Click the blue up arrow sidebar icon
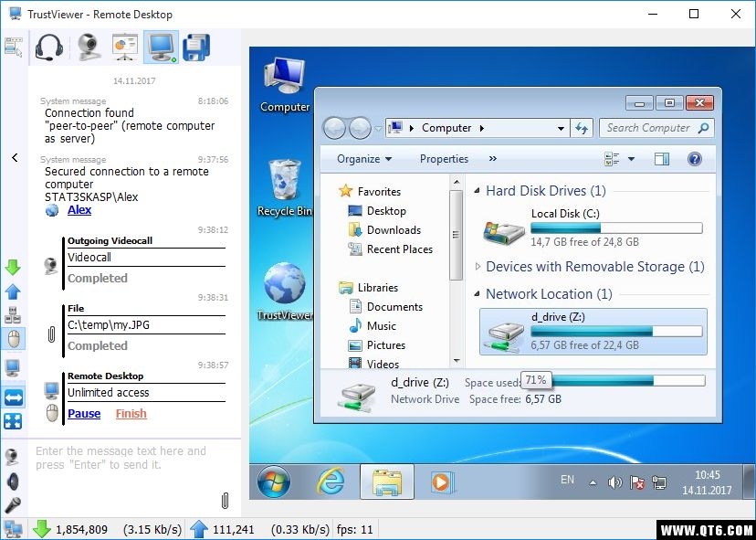Screen dimensions: 756x540 13,291
